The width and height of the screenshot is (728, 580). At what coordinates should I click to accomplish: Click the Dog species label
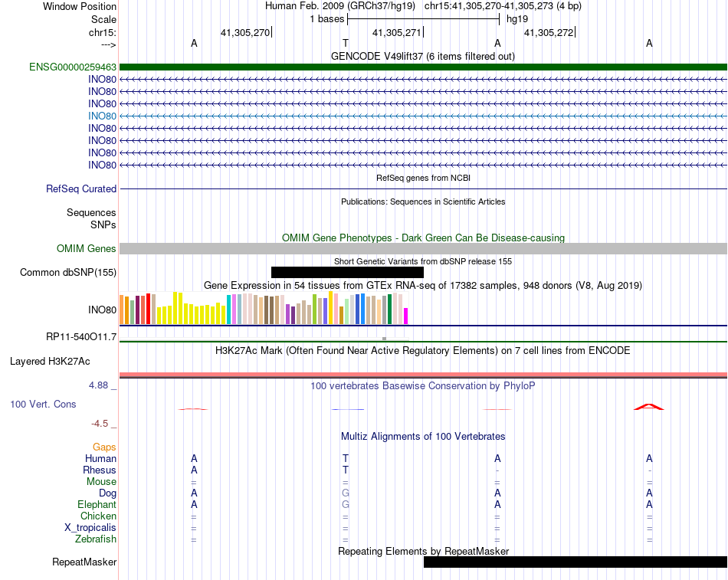[107, 493]
